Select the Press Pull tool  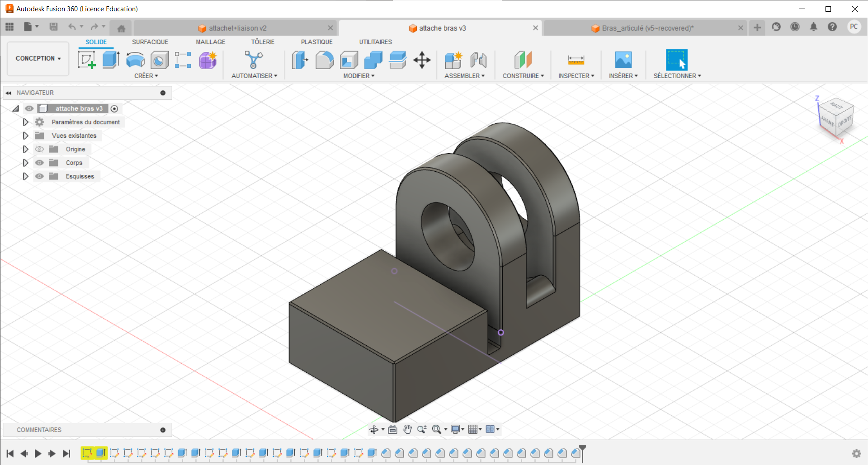click(300, 60)
